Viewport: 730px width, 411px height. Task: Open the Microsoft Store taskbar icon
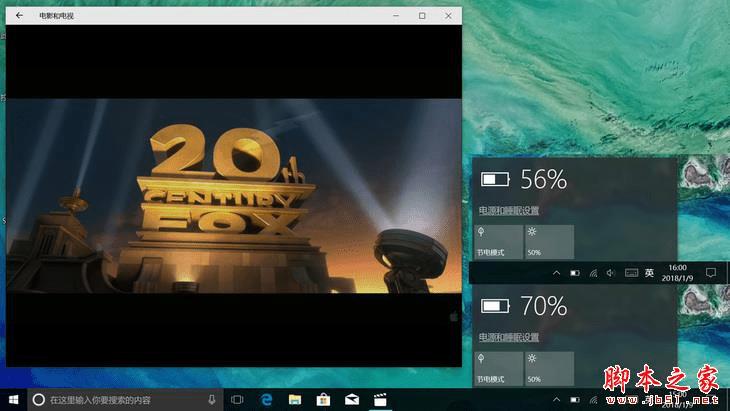pyautogui.click(x=323, y=400)
